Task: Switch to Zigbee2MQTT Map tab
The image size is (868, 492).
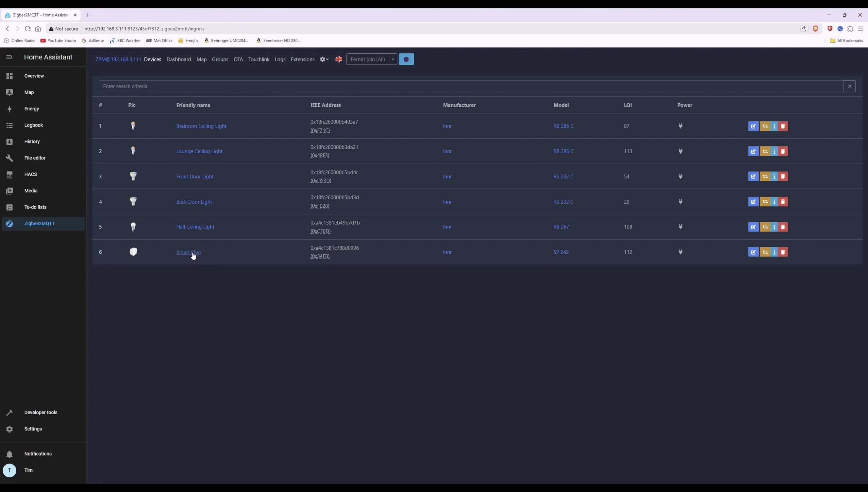Action: point(201,59)
